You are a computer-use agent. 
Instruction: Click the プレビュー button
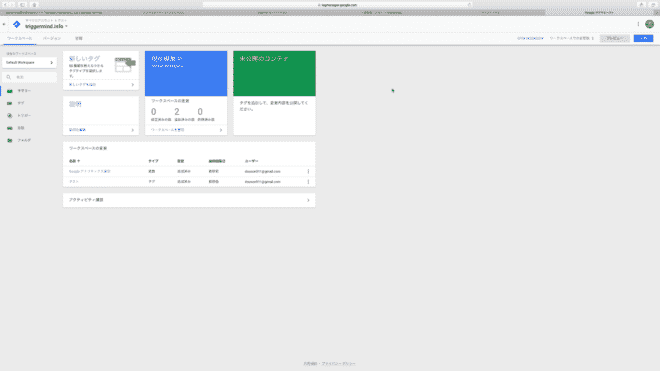pyautogui.click(x=615, y=38)
